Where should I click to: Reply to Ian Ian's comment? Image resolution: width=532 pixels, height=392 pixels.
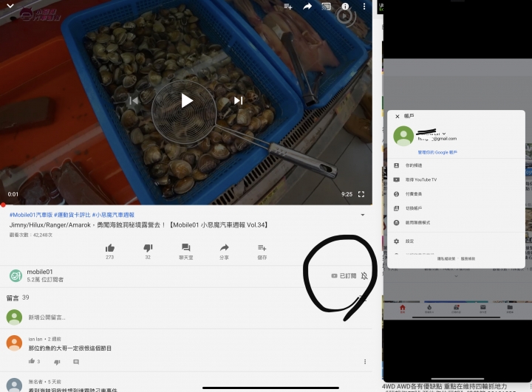click(76, 362)
